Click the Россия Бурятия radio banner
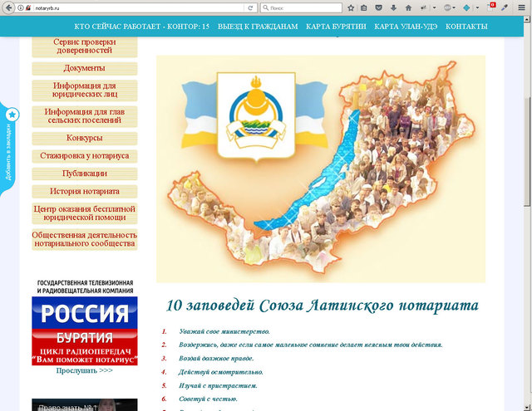This screenshot has width=532, height=411. pyautogui.click(x=85, y=330)
